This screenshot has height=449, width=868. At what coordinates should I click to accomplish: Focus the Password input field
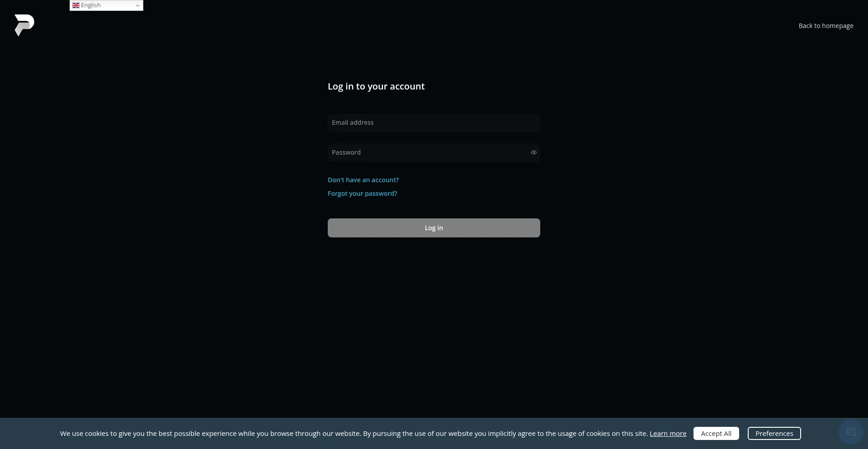pyautogui.click(x=427, y=153)
